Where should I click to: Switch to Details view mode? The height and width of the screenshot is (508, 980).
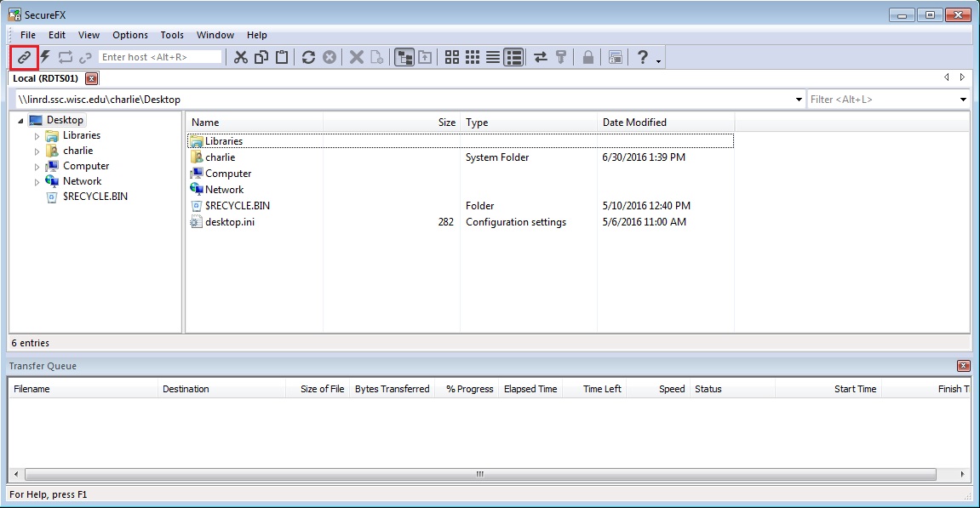[x=513, y=58]
